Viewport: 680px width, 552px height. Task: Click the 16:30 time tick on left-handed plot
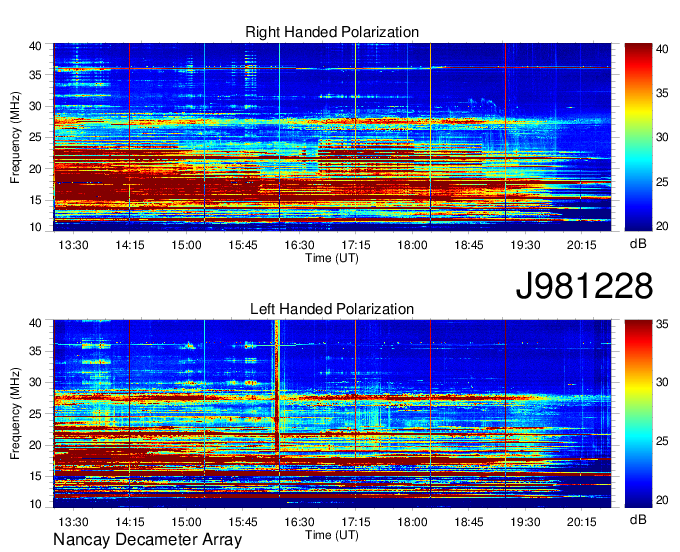(299, 522)
